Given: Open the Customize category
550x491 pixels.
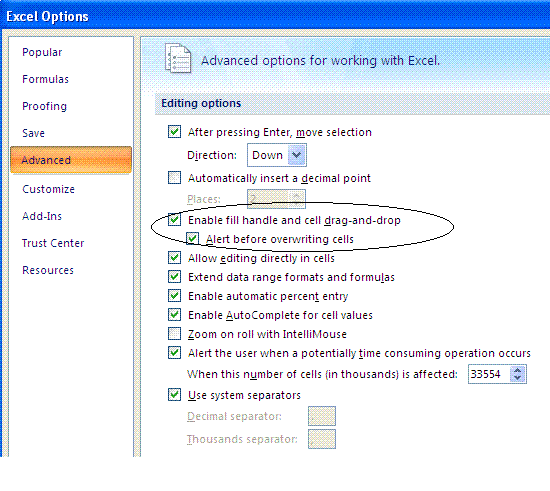Looking at the screenshot, I should [48, 189].
